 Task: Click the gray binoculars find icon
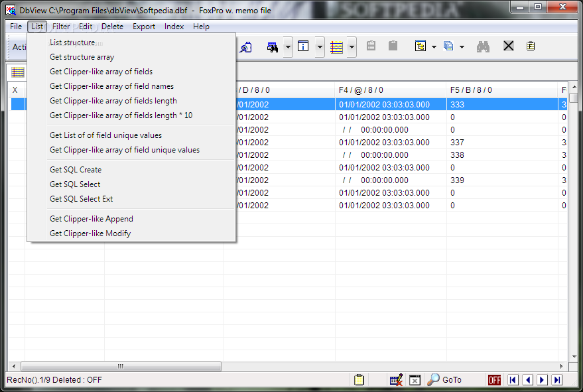pyautogui.click(x=483, y=47)
